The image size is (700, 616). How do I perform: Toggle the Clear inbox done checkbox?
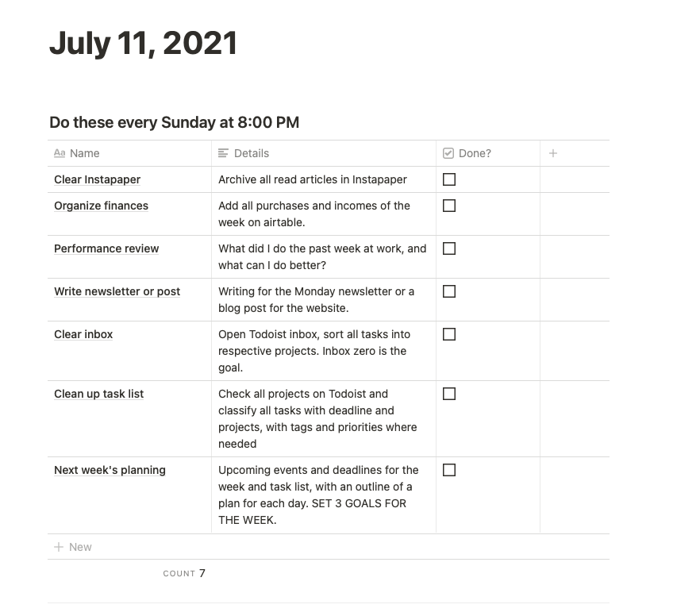point(449,334)
